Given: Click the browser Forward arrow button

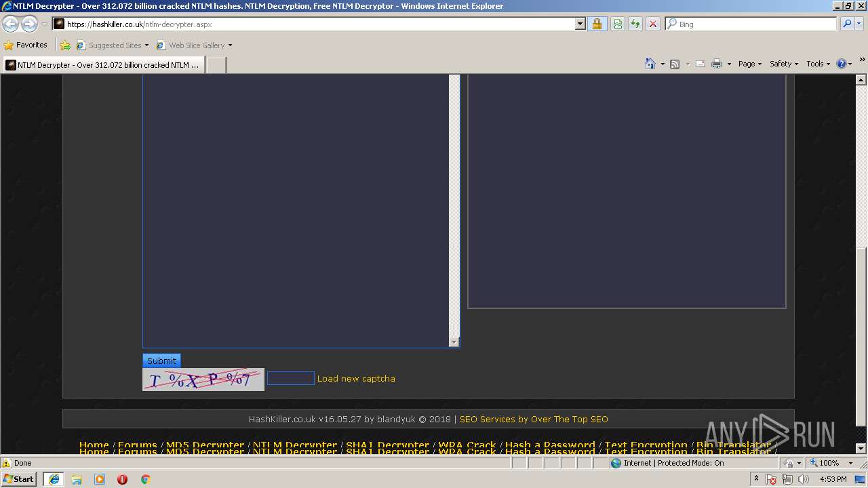Looking at the screenshot, I should pyautogui.click(x=29, y=24).
